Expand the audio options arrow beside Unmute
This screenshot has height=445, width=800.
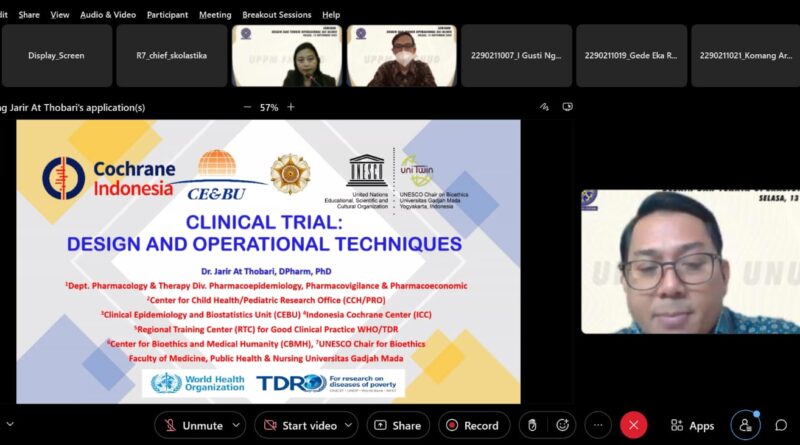coord(236,425)
